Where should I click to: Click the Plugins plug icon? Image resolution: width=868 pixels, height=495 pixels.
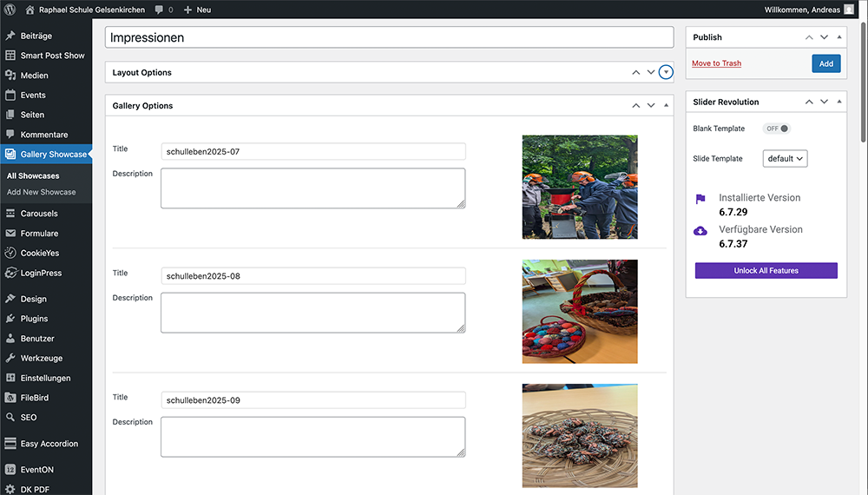point(10,319)
